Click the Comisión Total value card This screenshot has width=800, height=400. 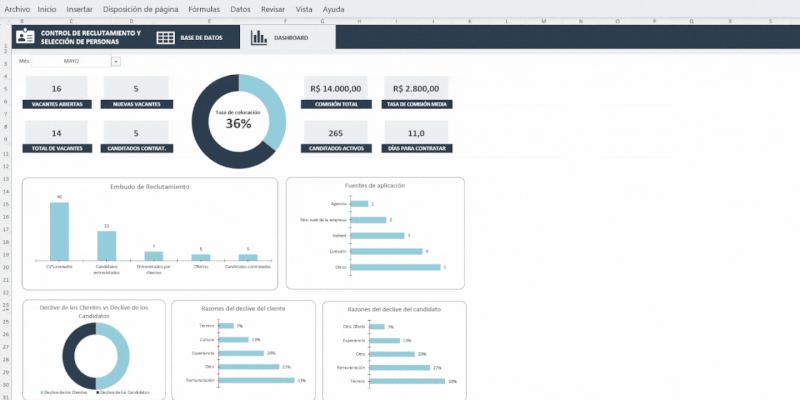(336, 93)
